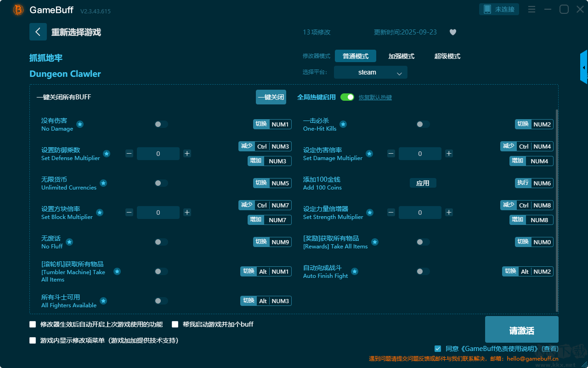
Task: Click 执行 NUM6 hotkey button
Action: (x=534, y=183)
